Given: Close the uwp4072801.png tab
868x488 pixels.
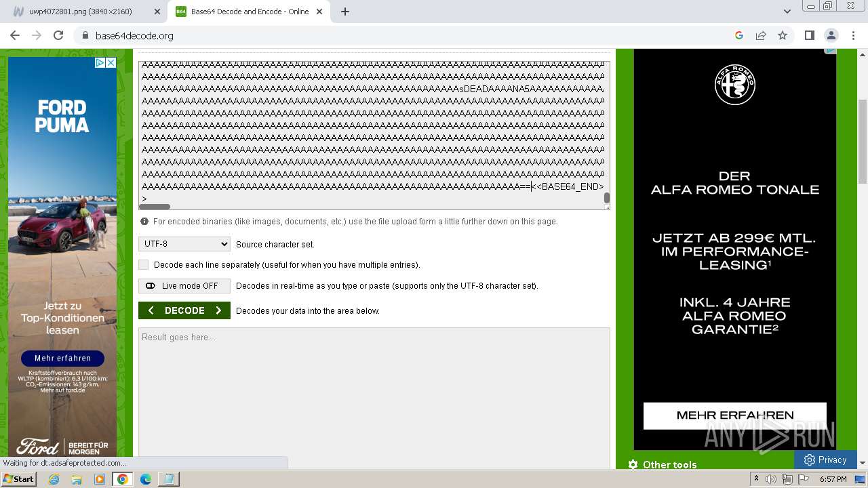Looking at the screenshot, I should tap(157, 12).
